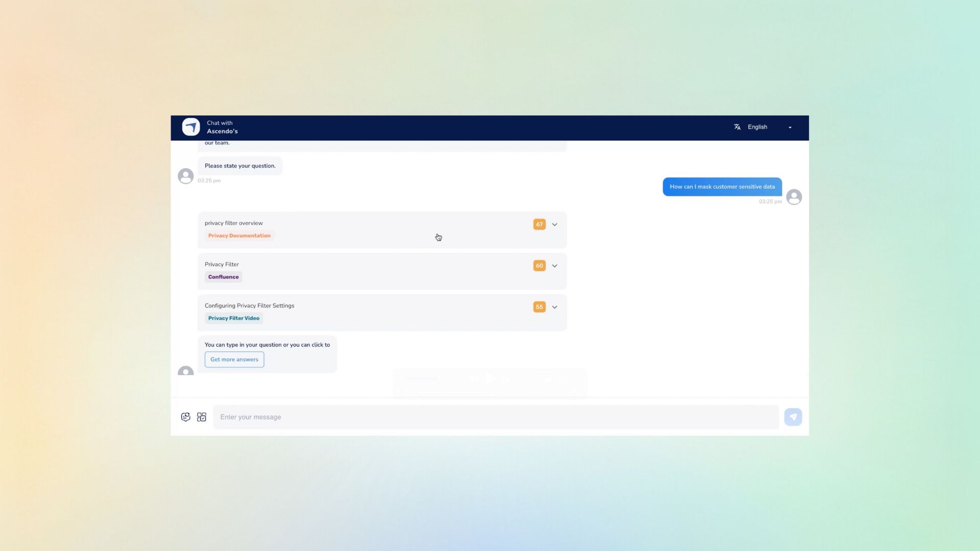Viewport: 980px width, 551px height.
Task: Select the Confluence source tag
Action: click(223, 277)
